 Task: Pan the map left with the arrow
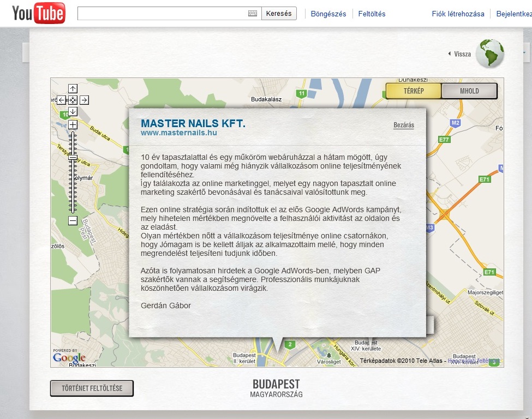tap(61, 100)
